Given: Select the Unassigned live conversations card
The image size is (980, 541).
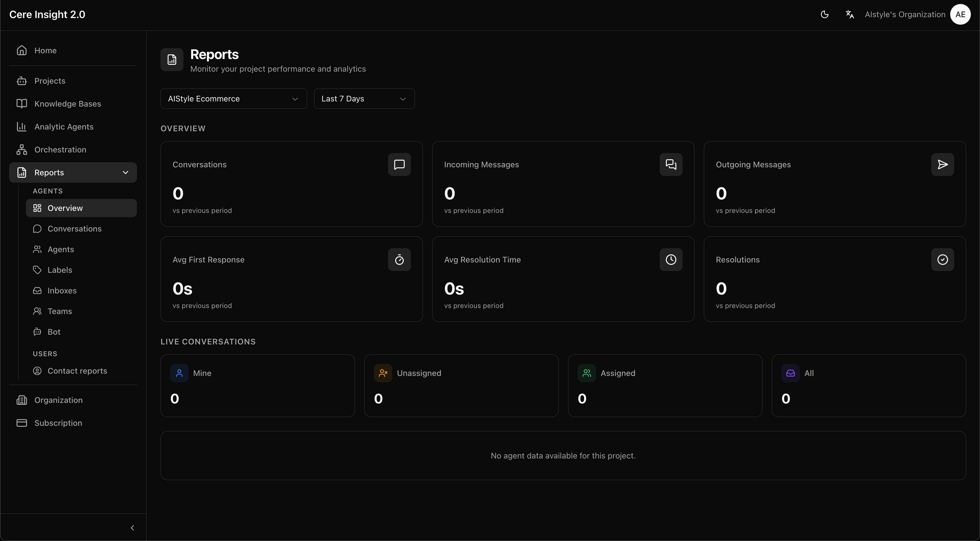Looking at the screenshot, I should (x=461, y=385).
